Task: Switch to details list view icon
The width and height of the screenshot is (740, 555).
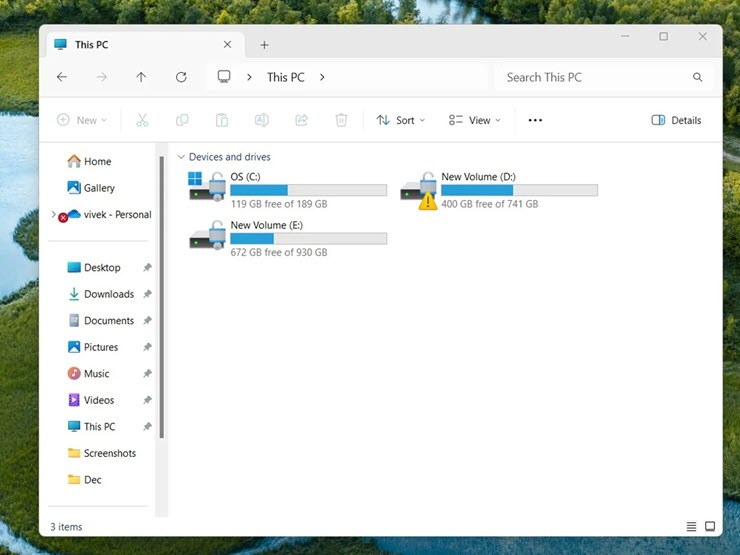Action: coord(691,526)
